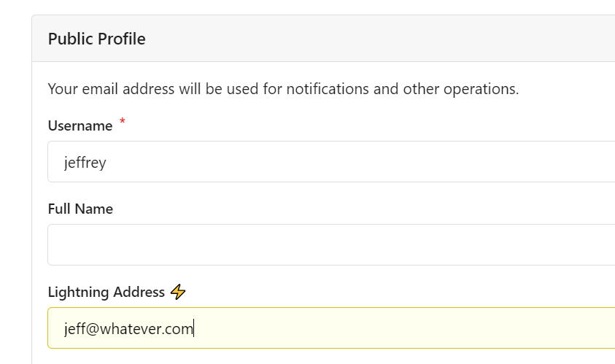Place cursor in the 'jeffrey' text
Viewport: 615px width, 364px height.
click(85, 163)
